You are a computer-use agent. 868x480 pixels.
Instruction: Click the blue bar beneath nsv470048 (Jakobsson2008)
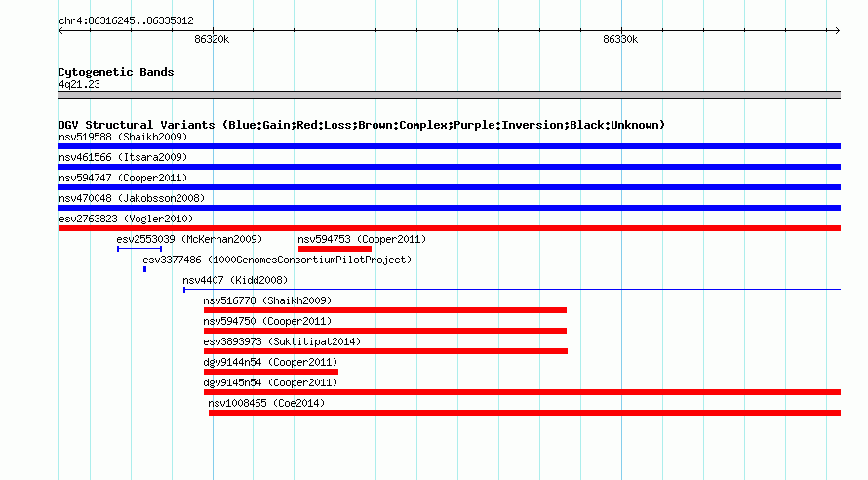click(449, 208)
